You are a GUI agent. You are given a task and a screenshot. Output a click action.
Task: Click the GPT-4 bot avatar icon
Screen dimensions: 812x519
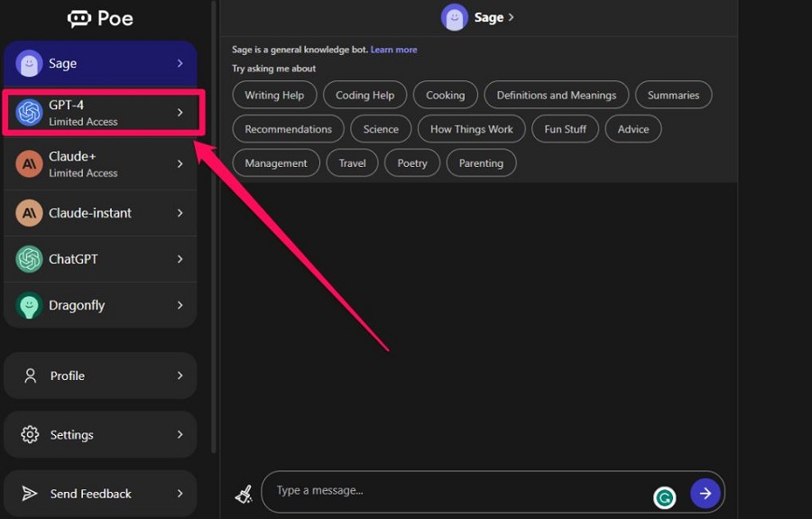[x=29, y=113]
